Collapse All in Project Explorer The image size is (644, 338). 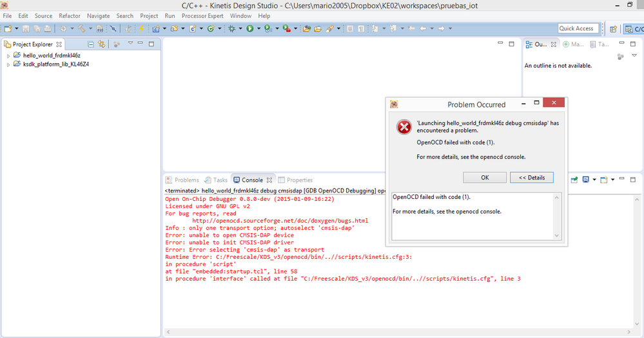pos(91,44)
